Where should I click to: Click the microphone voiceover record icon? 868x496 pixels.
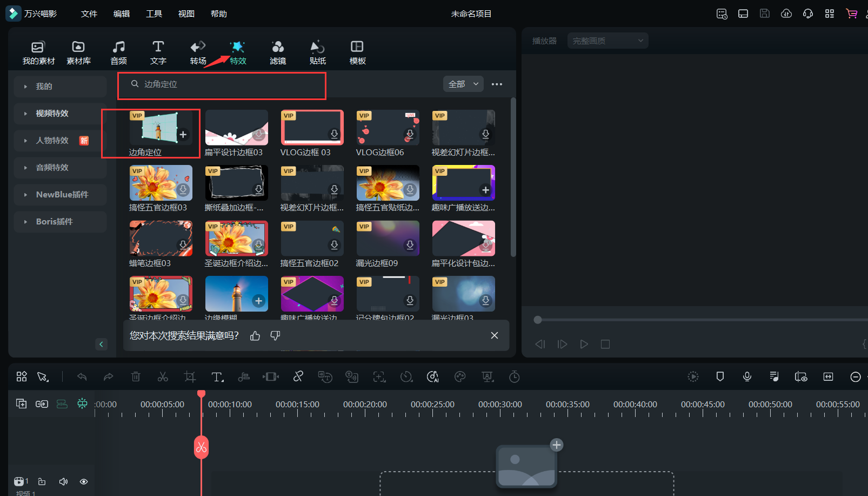point(747,377)
